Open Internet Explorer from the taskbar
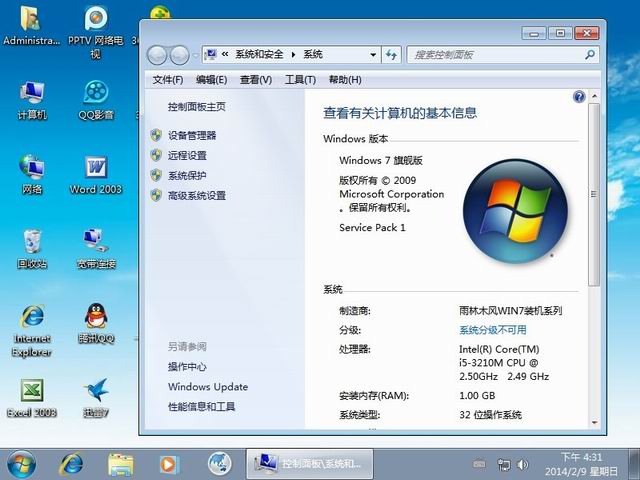The width and height of the screenshot is (640, 480). point(71,464)
